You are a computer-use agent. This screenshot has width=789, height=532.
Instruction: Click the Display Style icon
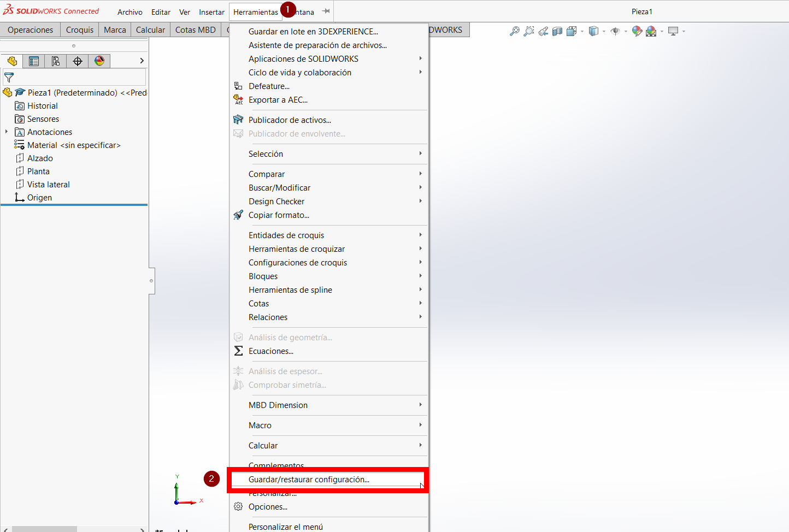[x=593, y=31]
